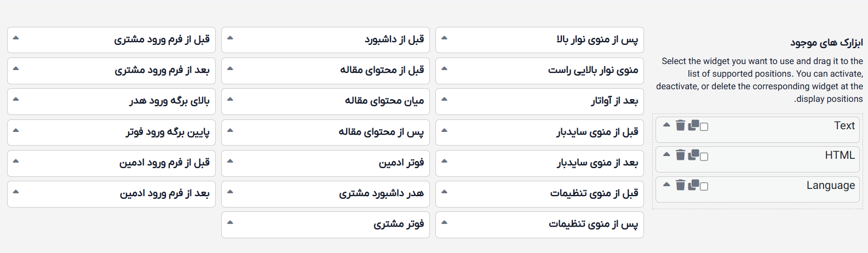Remove the Language widget via trash icon
This screenshot has width=868, height=253.
680,185
